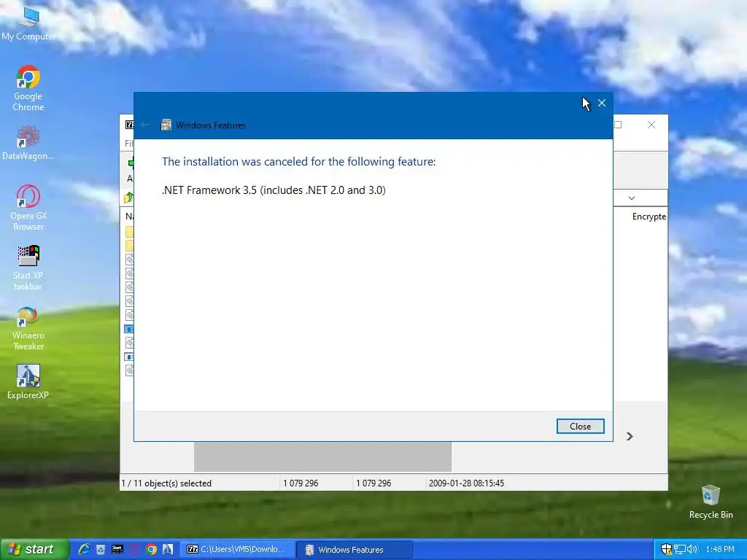Viewport: 747px width, 560px height.
Task: Click status bar date 2009-01-28 08:15:45
Action: pos(466,483)
